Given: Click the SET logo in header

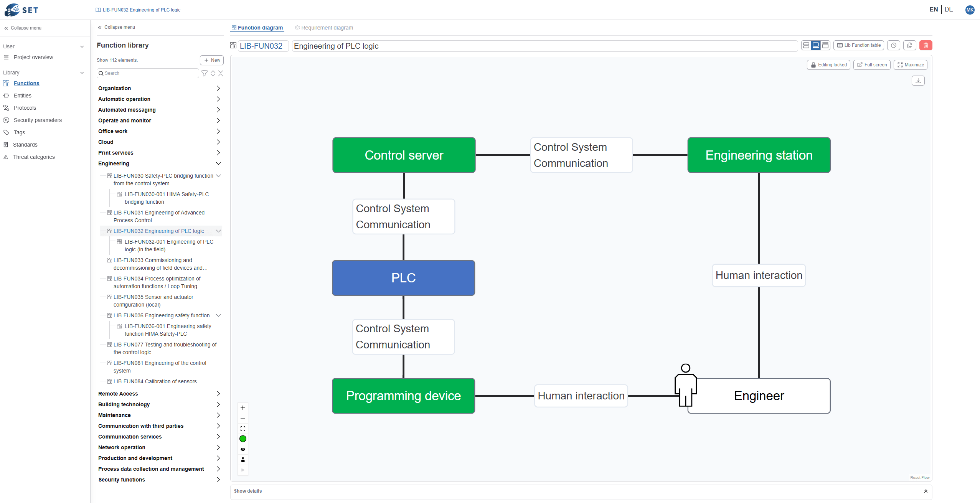Looking at the screenshot, I should (21, 10).
